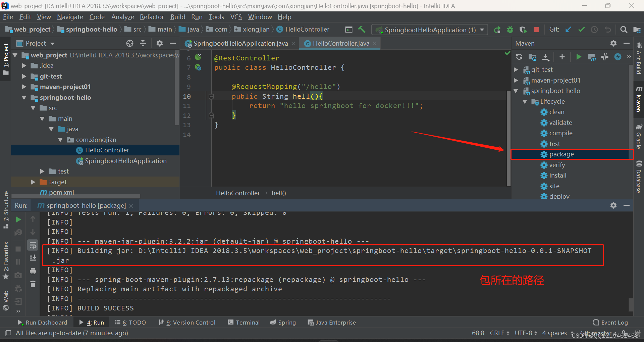The image size is (644, 342).
Task: Open 9: Version Control tool window
Action: coord(187,323)
